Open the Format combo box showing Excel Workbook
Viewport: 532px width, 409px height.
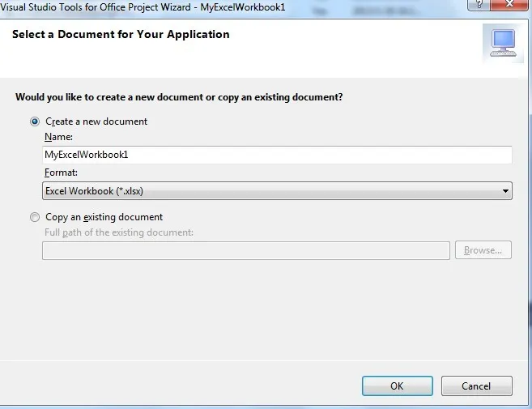click(267, 191)
